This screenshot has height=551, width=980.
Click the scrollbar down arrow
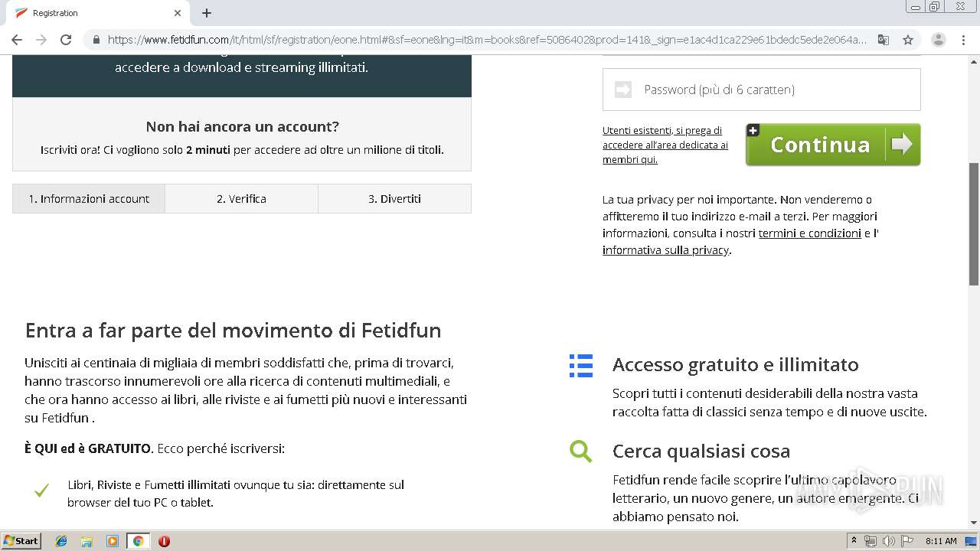974,523
